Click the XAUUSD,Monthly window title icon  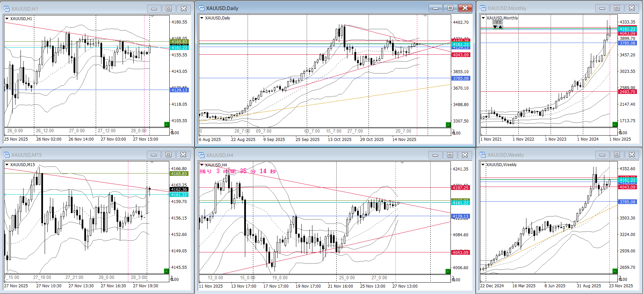[483, 8]
